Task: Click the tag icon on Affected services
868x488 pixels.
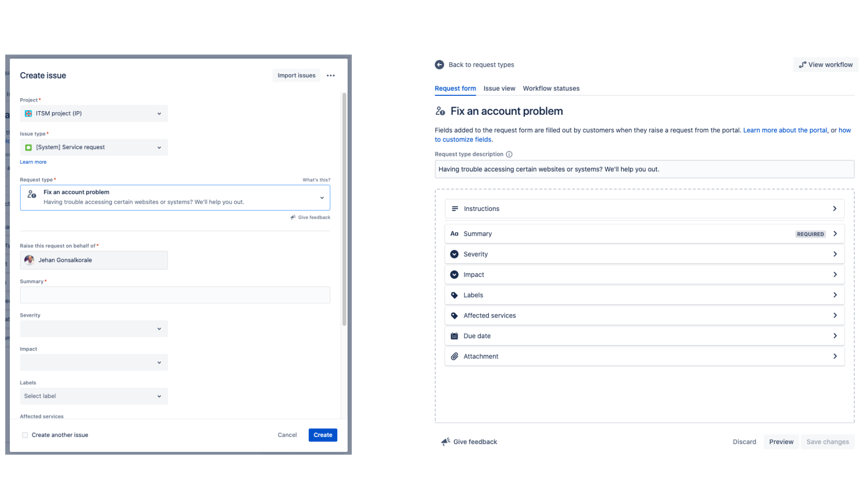Action: 454,315
